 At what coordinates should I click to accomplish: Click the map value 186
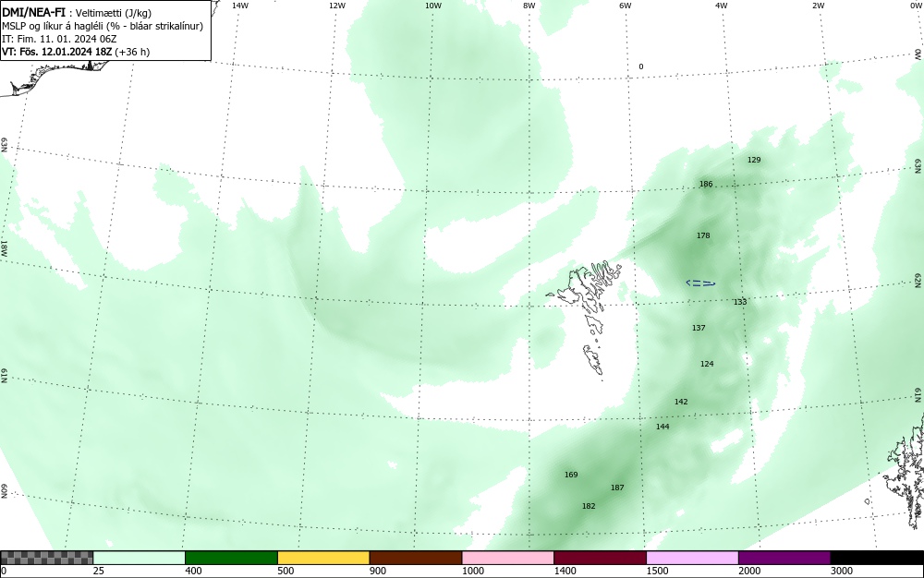coord(705,184)
